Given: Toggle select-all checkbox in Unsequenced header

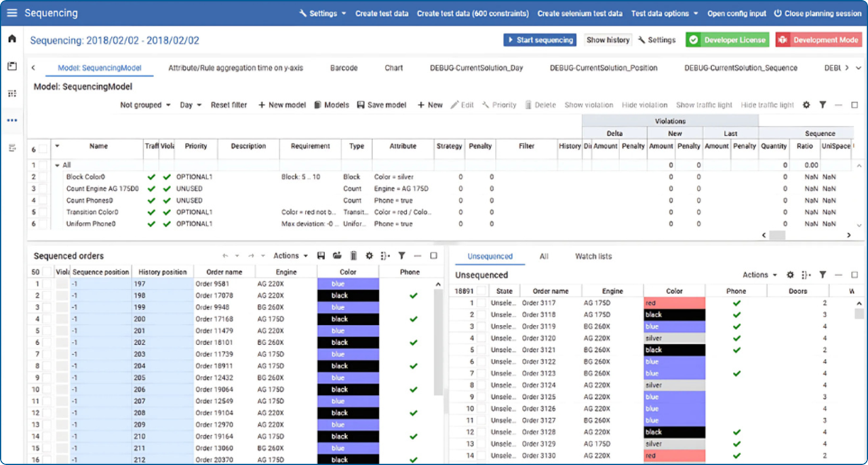Looking at the screenshot, I should (x=481, y=291).
